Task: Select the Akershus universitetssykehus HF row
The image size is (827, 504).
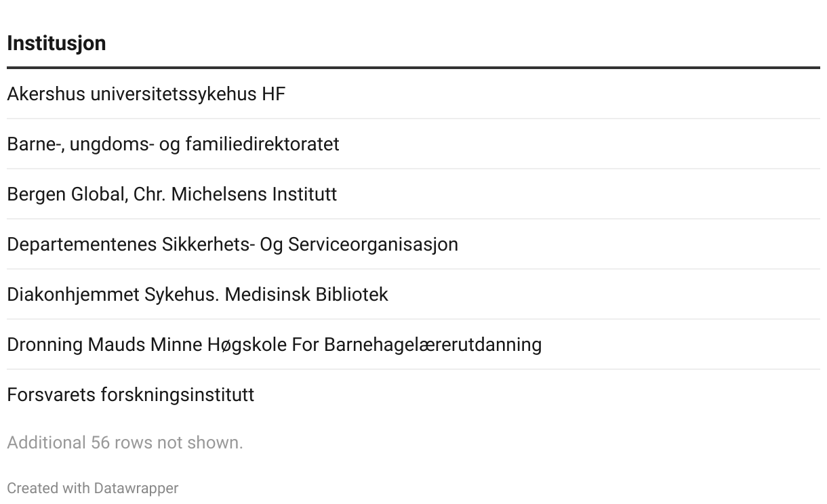Action: [146, 94]
